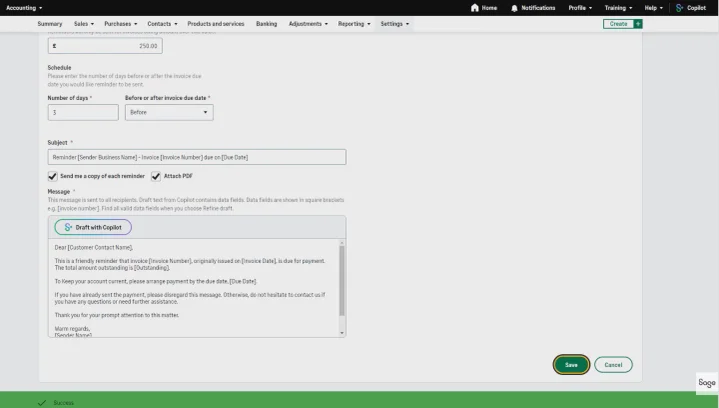
Task: Expand the Accounting app switcher
Action: point(24,8)
